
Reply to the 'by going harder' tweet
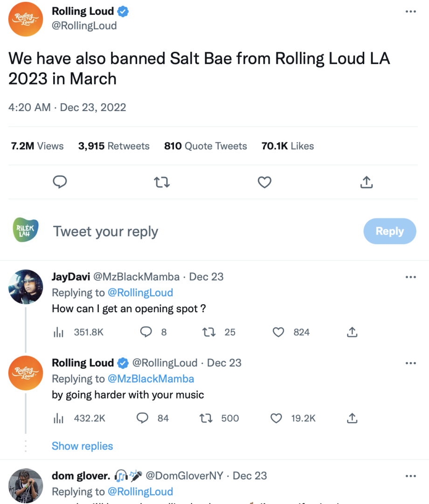click(x=142, y=419)
